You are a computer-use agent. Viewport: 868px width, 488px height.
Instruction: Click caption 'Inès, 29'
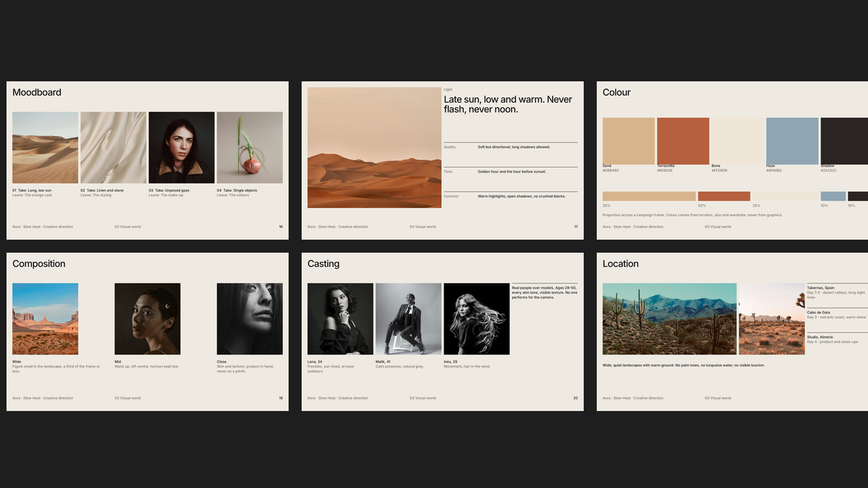click(x=451, y=361)
